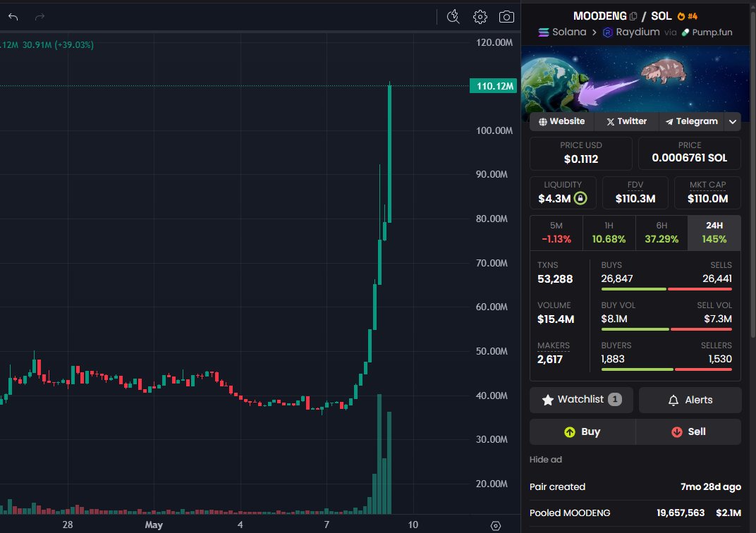The height and width of the screenshot is (533, 756).
Task: Add pair to Watchlist
Action: coord(581,400)
